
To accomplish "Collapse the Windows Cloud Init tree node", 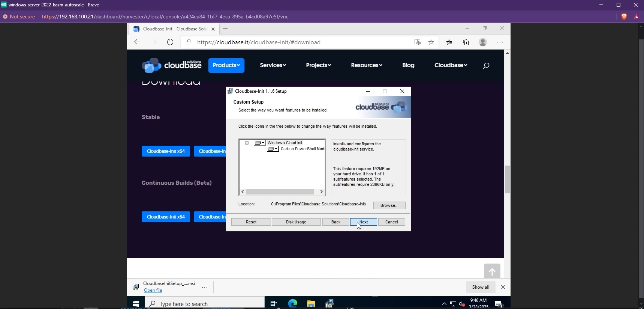I will [x=247, y=143].
